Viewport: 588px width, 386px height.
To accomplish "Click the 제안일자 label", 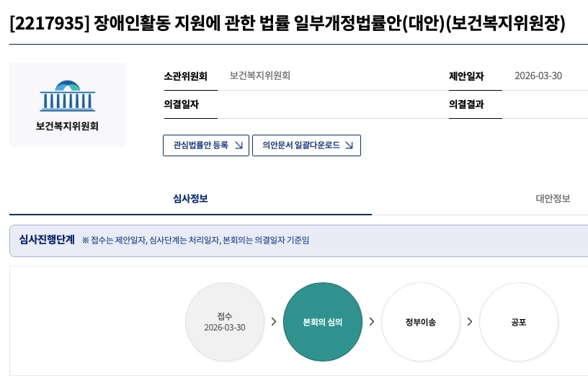I will click(x=466, y=76).
